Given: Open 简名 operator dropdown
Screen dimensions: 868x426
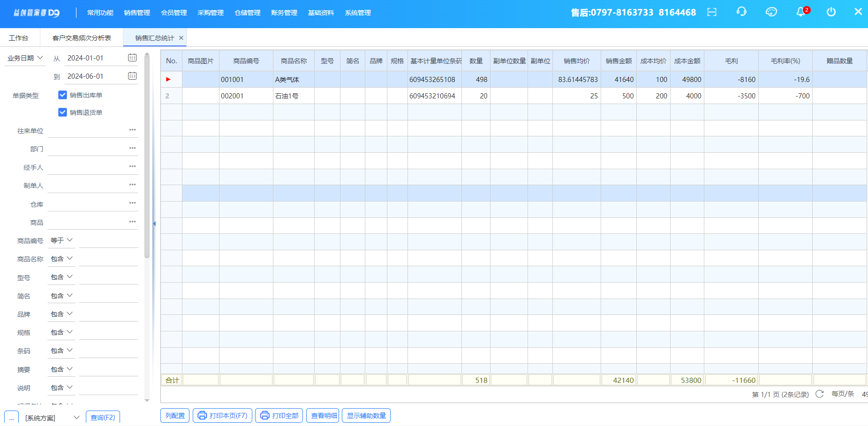Looking at the screenshot, I should 61,296.
